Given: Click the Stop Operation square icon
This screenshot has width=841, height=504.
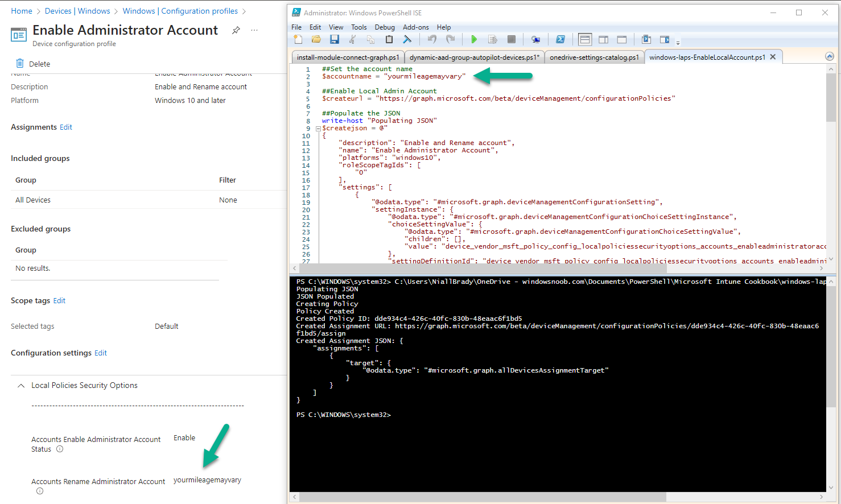Looking at the screenshot, I should point(512,39).
